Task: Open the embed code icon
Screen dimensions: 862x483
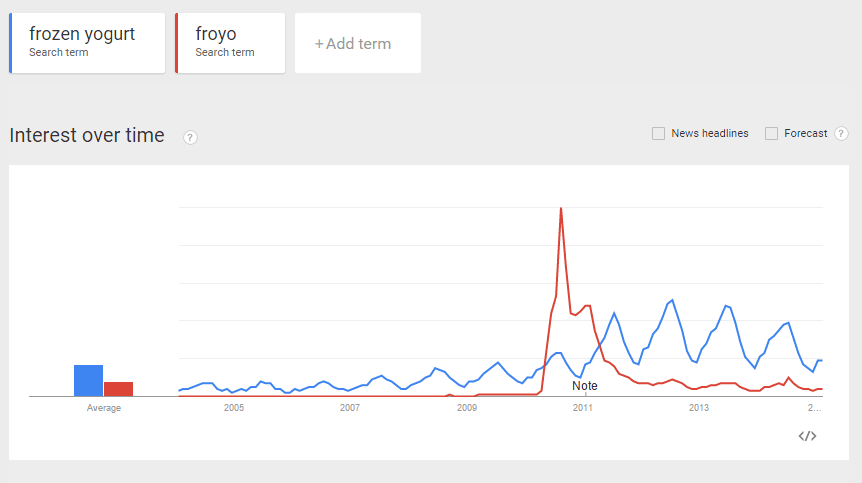Action: (x=807, y=436)
